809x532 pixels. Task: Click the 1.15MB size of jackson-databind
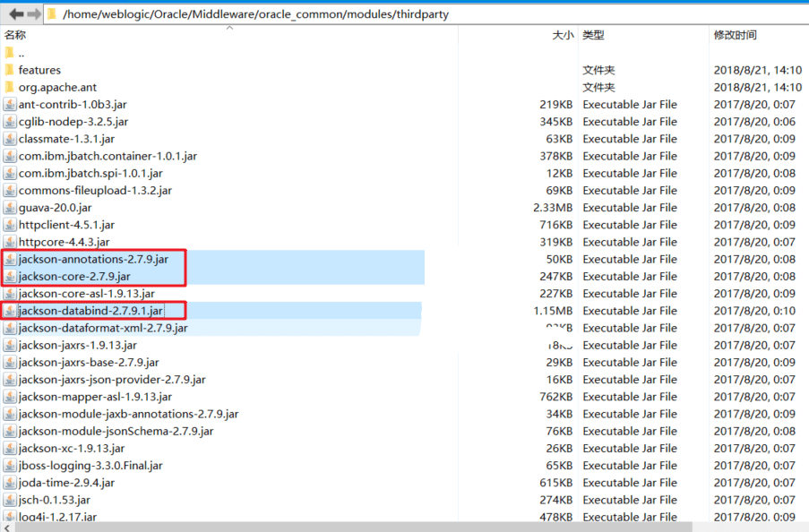click(553, 311)
